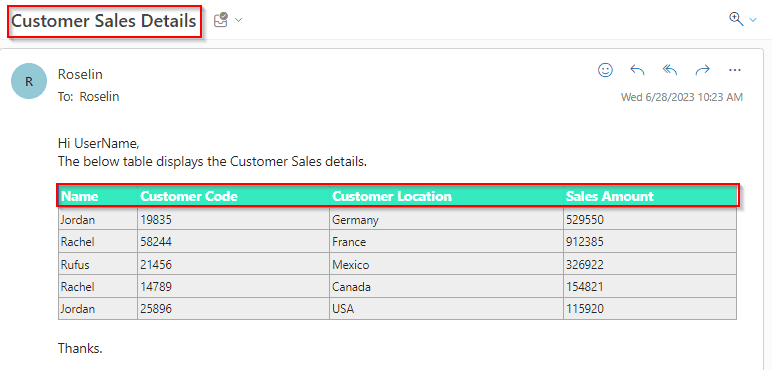Click sales amount 326922
This screenshot has width=772, height=370.
coord(650,265)
